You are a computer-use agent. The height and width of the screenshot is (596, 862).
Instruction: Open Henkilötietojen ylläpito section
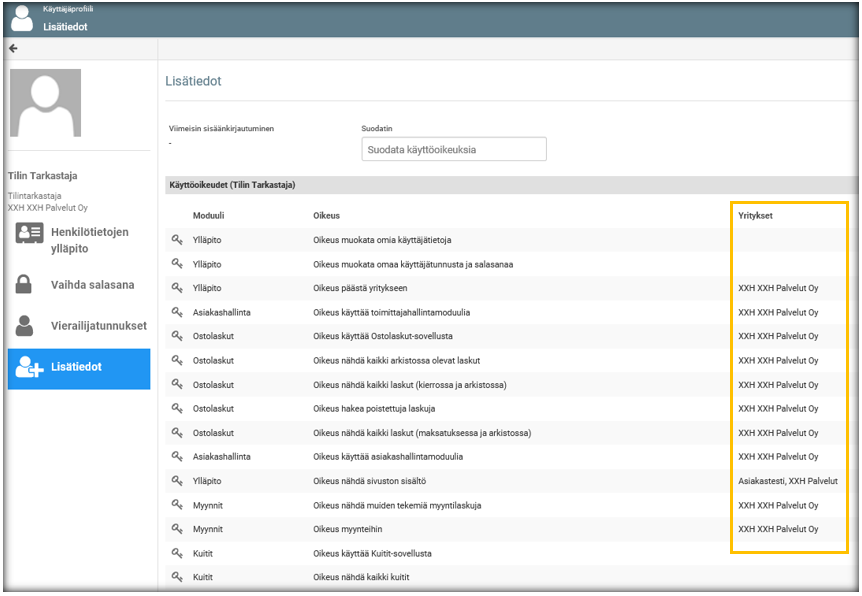coord(90,240)
